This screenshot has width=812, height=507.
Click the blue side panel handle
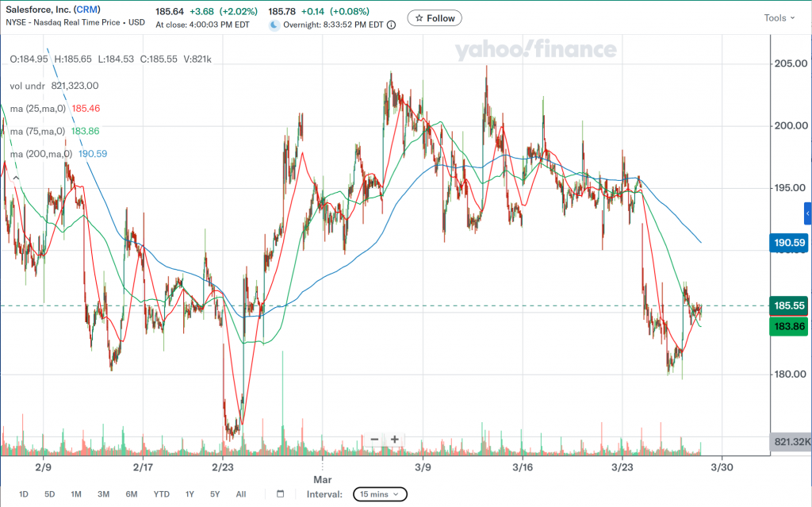point(808,213)
